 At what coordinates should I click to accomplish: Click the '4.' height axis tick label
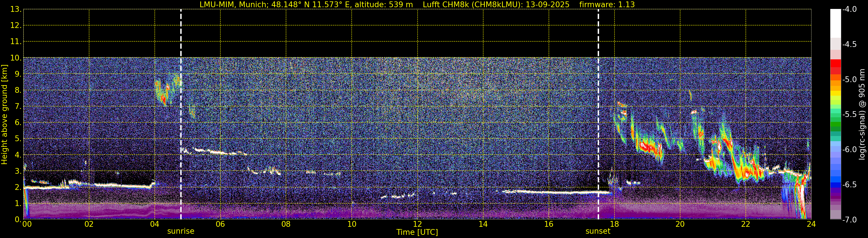(18, 155)
